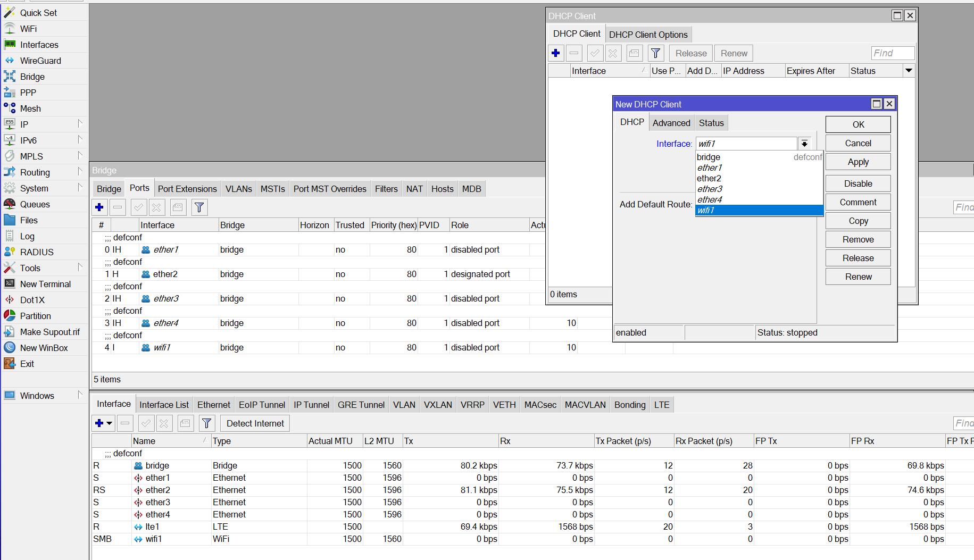Switch to EoIP Tunnel tab

[262, 405]
